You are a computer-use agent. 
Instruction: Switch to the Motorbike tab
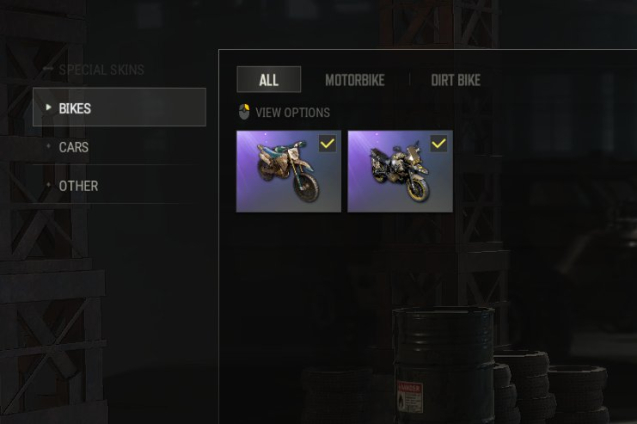[355, 80]
